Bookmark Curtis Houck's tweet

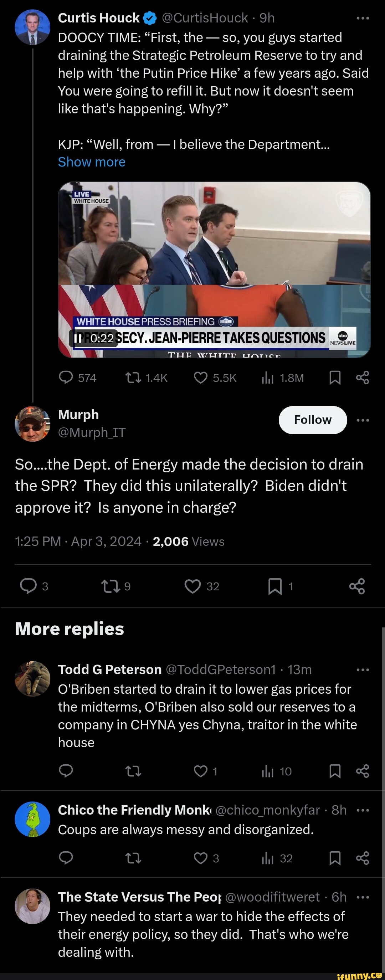click(x=335, y=378)
